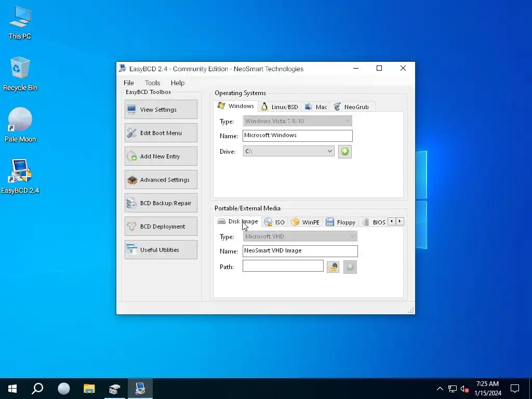Select the Recycle Bin desktop icon
Image resolution: width=532 pixels, height=399 pixels.
click(20, 74)
